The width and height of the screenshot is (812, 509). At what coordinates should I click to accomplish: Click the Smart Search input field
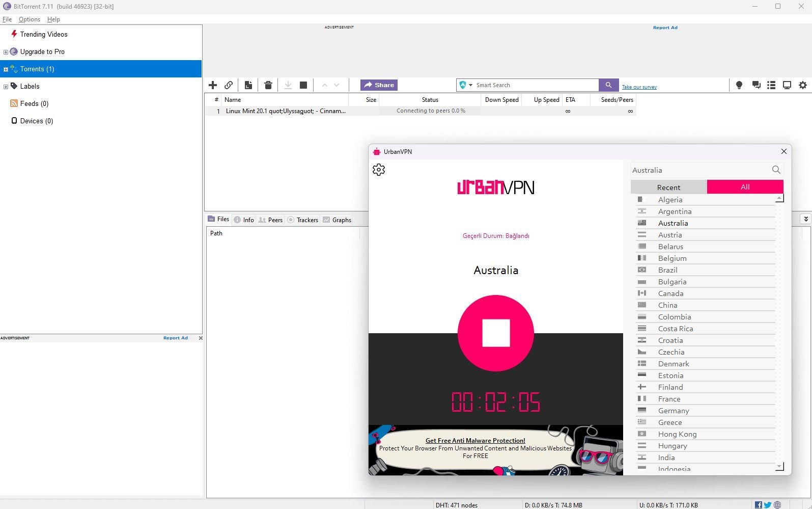pyautogui.click(x=536, y=85)
